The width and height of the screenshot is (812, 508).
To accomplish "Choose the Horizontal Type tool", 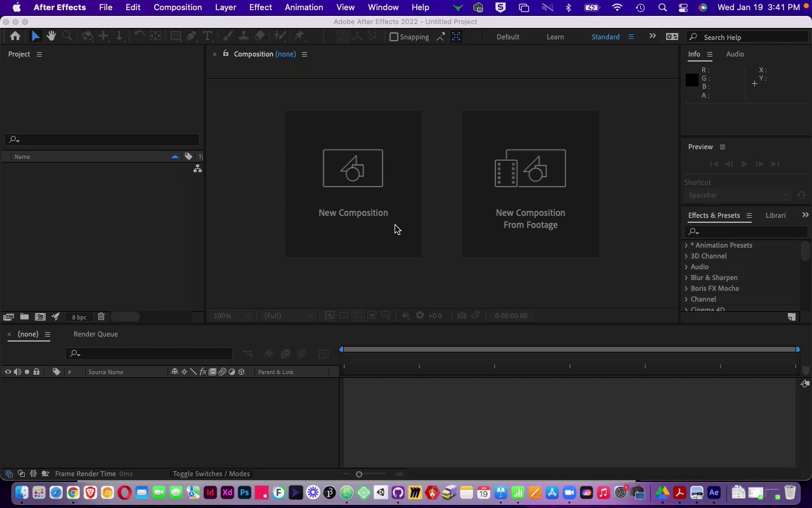I will pos(207,36).
